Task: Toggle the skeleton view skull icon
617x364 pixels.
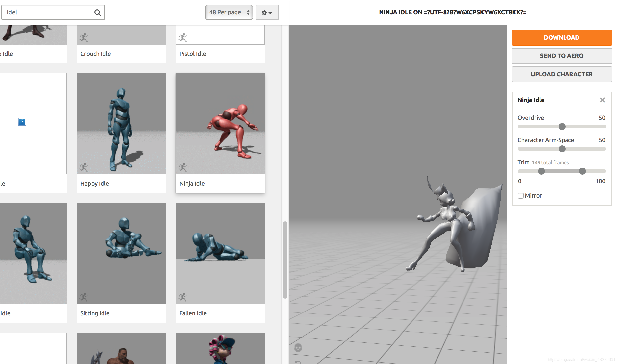Action: (298, 348)
